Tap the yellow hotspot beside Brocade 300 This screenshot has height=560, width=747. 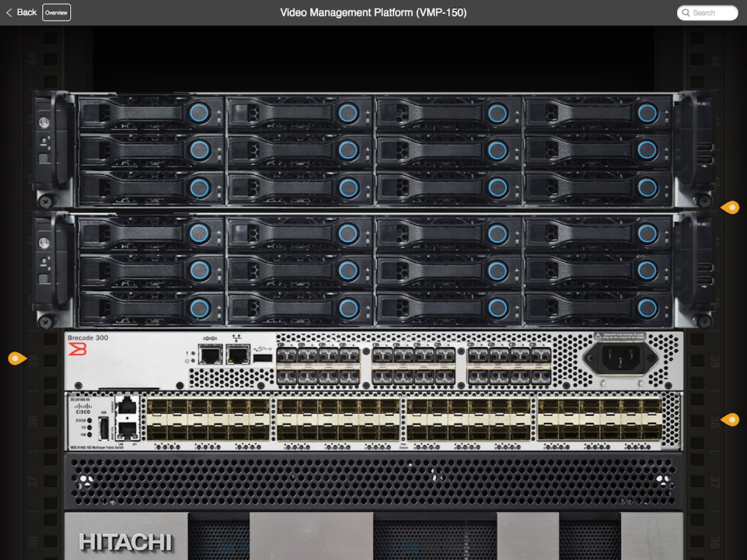(x=17, y=358)
